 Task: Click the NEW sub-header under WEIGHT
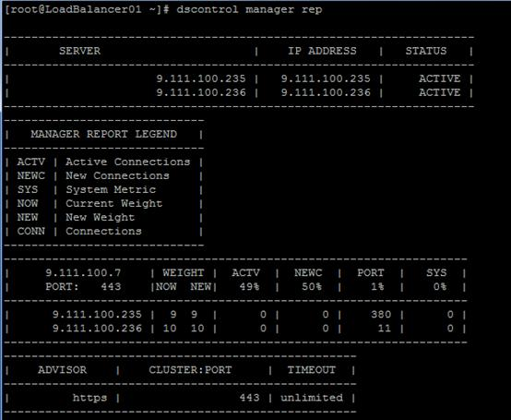pos(201,287)
